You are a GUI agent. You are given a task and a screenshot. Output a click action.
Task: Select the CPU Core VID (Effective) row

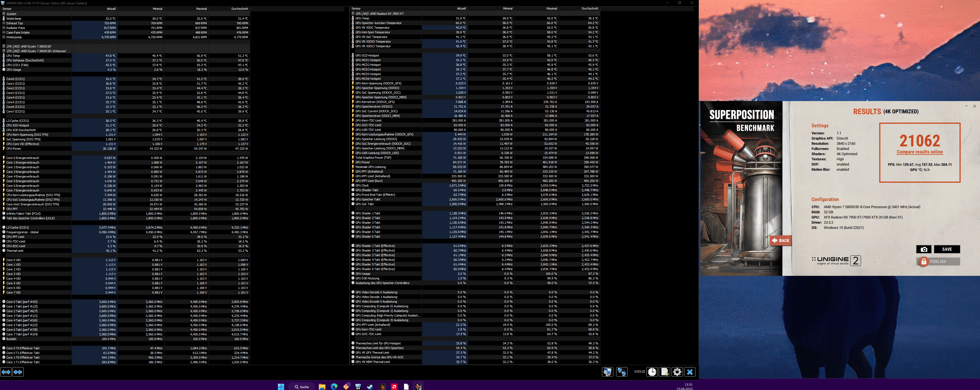126,144
